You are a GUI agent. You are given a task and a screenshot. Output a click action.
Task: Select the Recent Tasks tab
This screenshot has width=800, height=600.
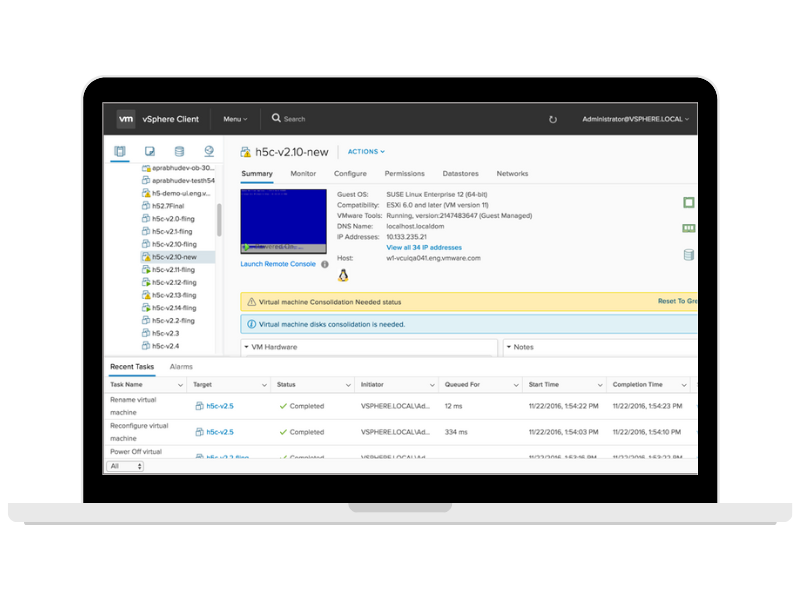[132, 367]
